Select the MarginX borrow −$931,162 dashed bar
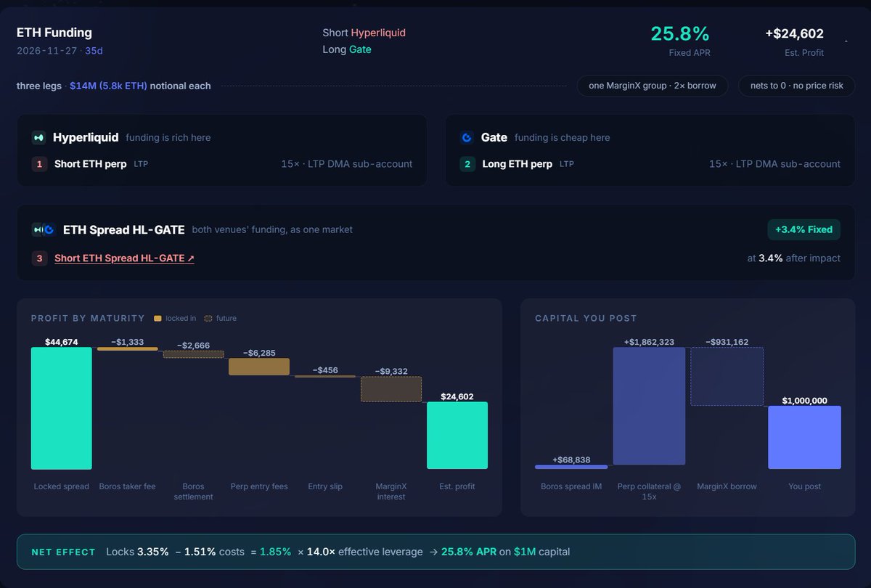The width and height of the screenshot is (871, 588). pyautogui.click(x=727, y=376)
